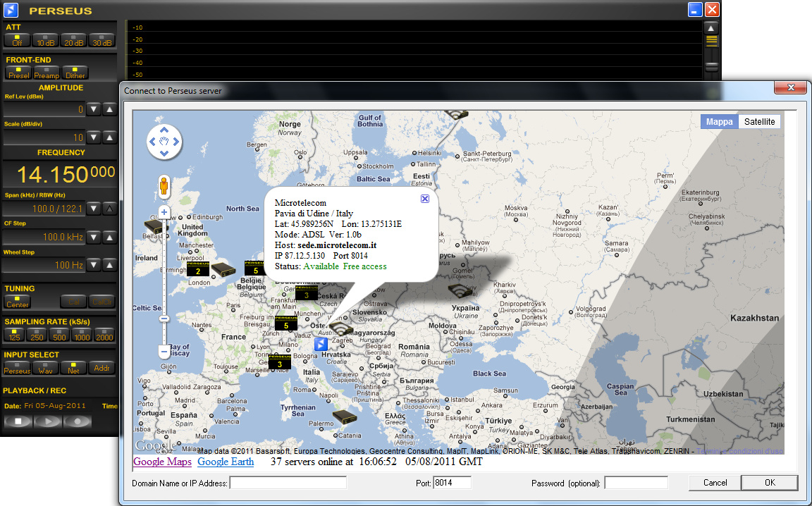812x506 pixels.
Task: Cancel the Connect to Perseus server dialog
Action: pyautogui.click(x=715, y=483)
